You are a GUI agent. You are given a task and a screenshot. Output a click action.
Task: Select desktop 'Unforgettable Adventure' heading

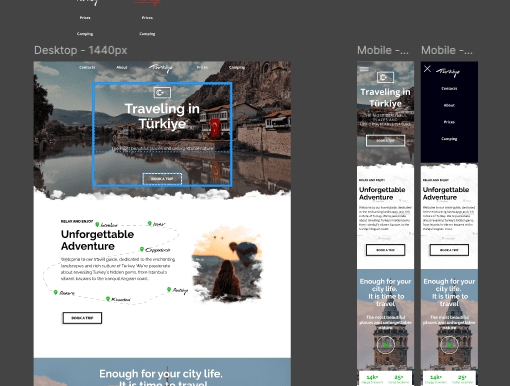coord(97,240)
